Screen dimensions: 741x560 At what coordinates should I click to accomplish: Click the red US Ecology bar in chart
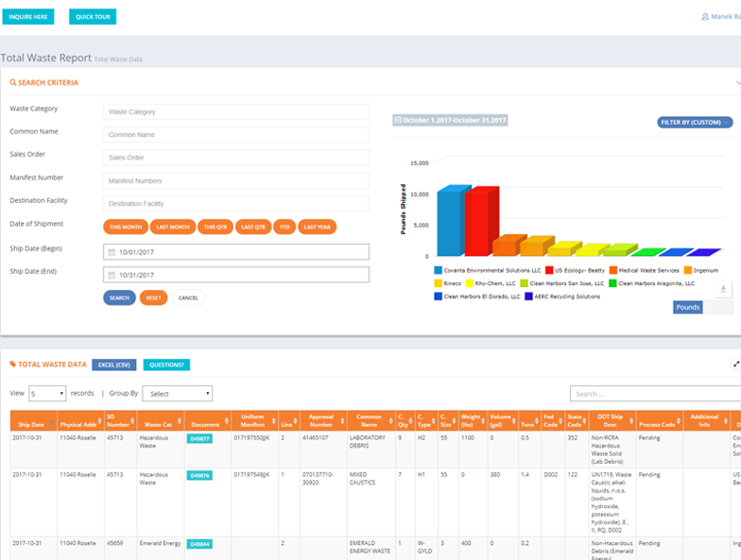tap(477, 223)
